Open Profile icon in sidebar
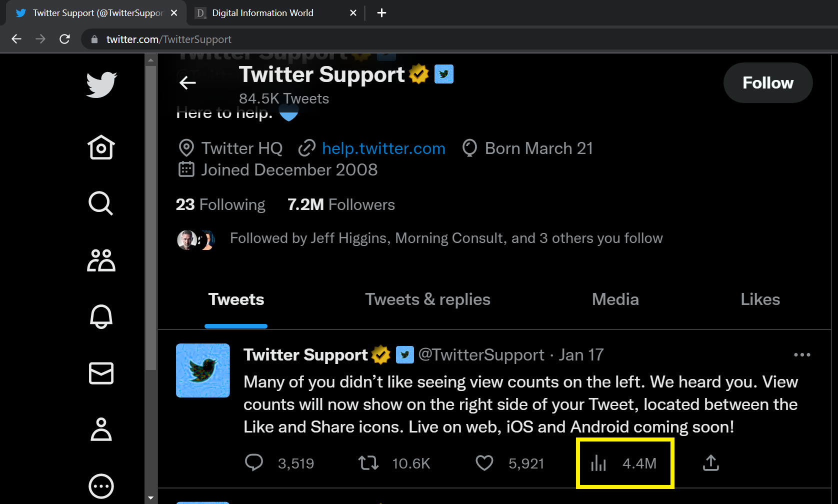The height and width of the screenshot is (504, 838). coord(101,429)
